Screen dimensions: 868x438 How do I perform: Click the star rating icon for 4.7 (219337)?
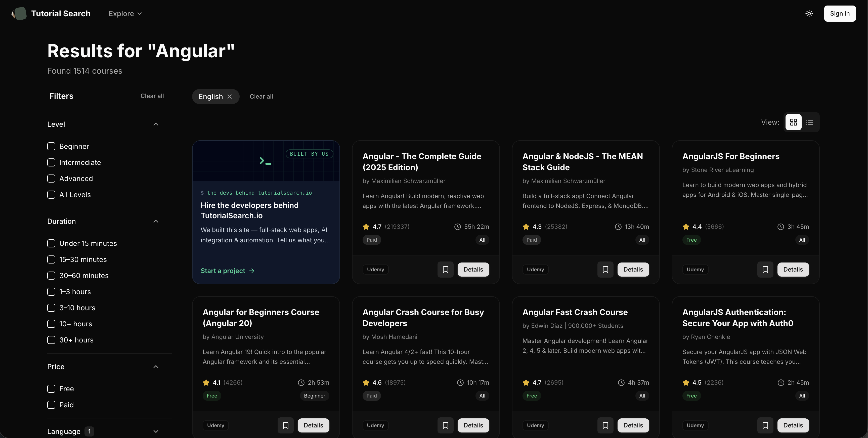coord(366,227)
